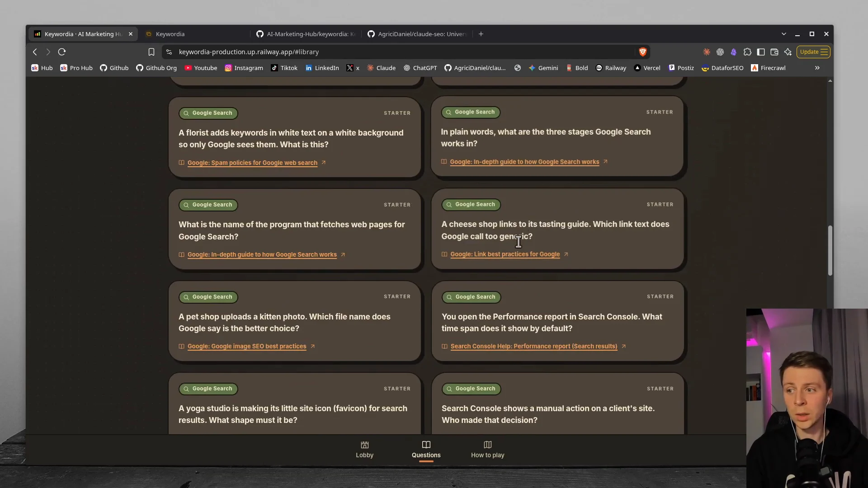Switch to AgriciDaniel/claude-seo GitHub tab
Image resolution: width=868 pixels, height=488 pixels.
tap(417, 34)
